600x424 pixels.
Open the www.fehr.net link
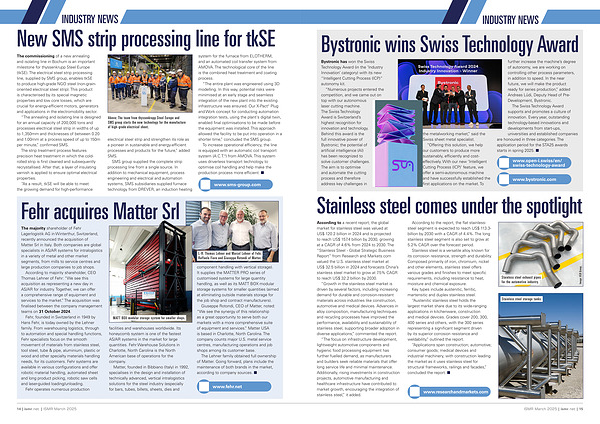(234, 386)
